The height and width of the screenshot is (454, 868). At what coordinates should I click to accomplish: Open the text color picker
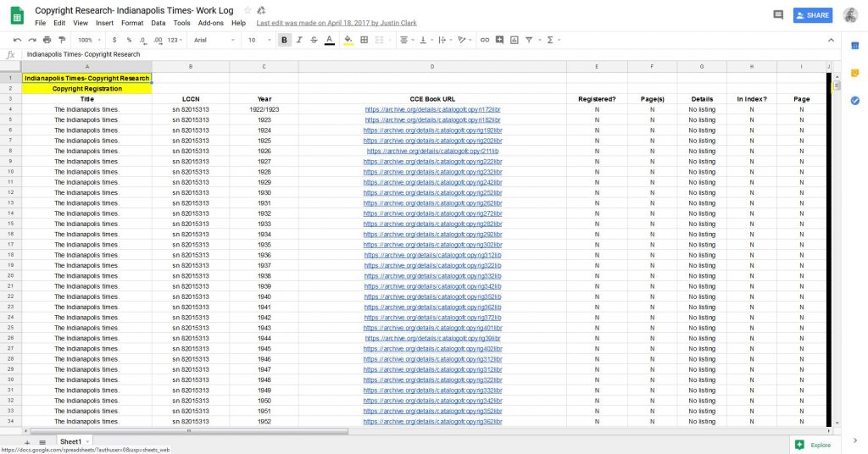click(330, 40)
